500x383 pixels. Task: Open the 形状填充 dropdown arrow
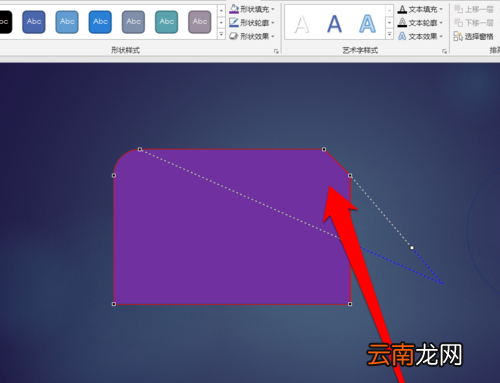click(x=273, y=9)
